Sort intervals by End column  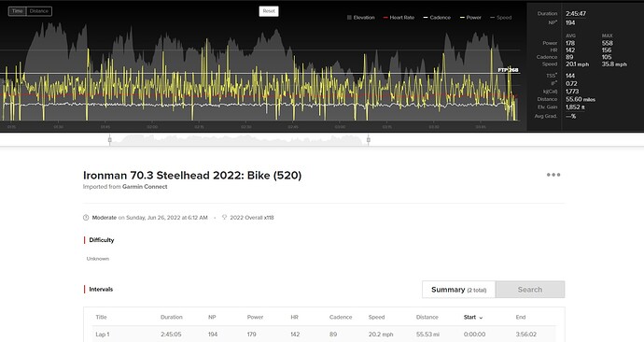(x=521, y=318)
